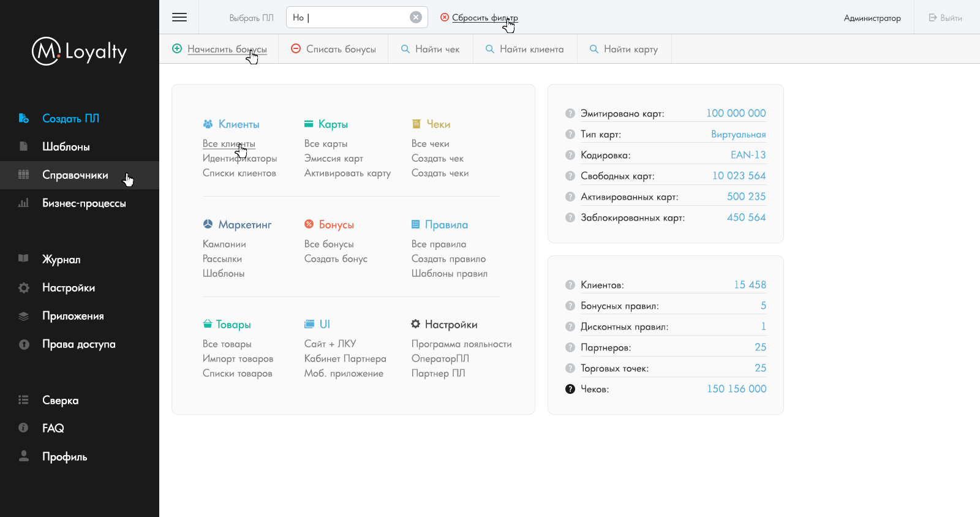
Task: Open the hamburger menu
Action: point(179,17)
